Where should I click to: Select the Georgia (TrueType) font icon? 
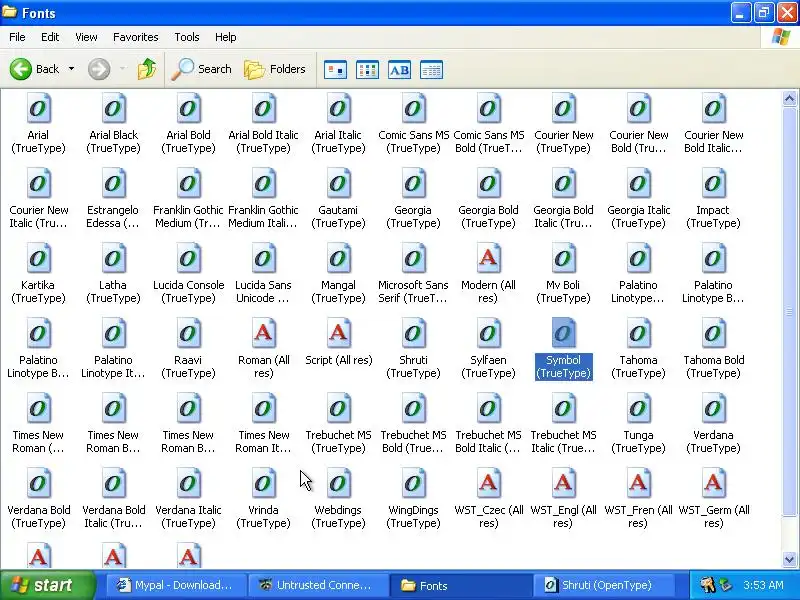click(x=414, y=183)
